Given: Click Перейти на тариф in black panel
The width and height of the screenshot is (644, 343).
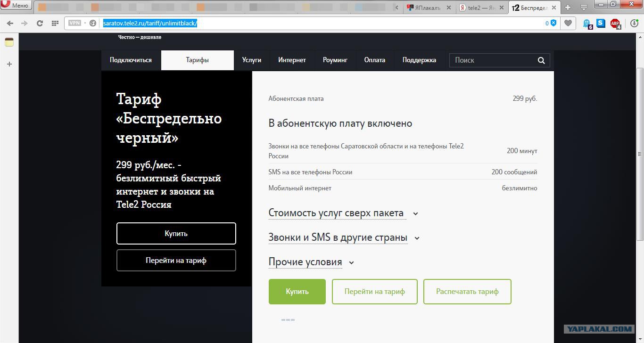Looking at the screenshot, I should [x=176, y=261].
